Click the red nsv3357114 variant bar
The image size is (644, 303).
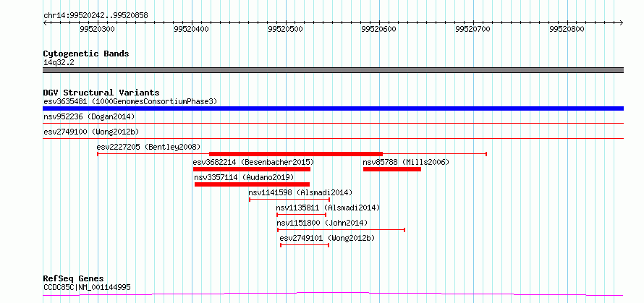[x=253, y=184]
